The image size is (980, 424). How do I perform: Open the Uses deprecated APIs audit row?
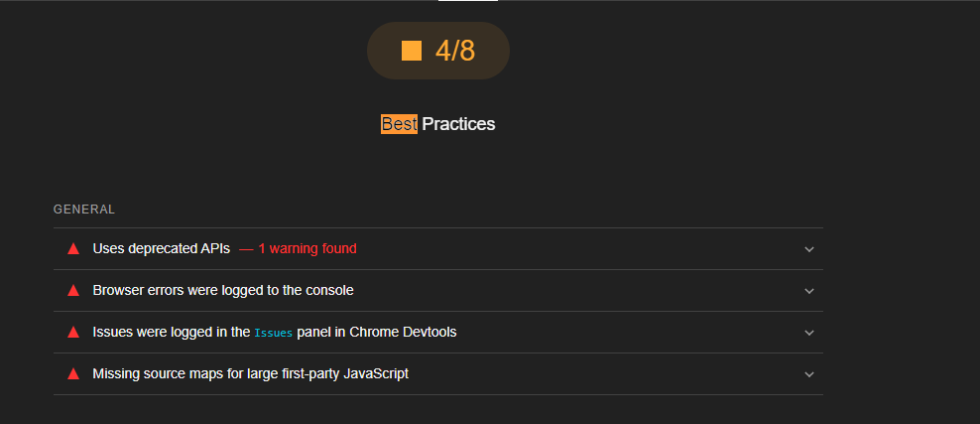click(162, 248)
